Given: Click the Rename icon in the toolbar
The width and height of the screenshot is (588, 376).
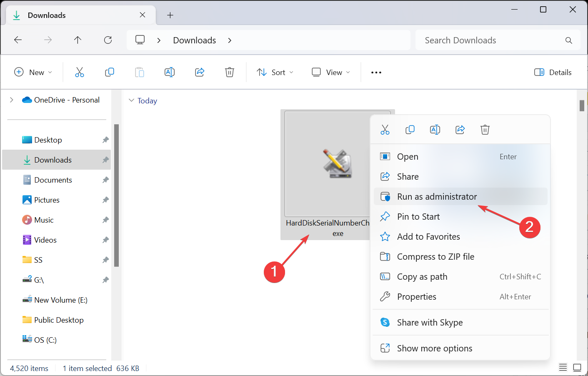Looking at the screenshot, I should 170,72.
